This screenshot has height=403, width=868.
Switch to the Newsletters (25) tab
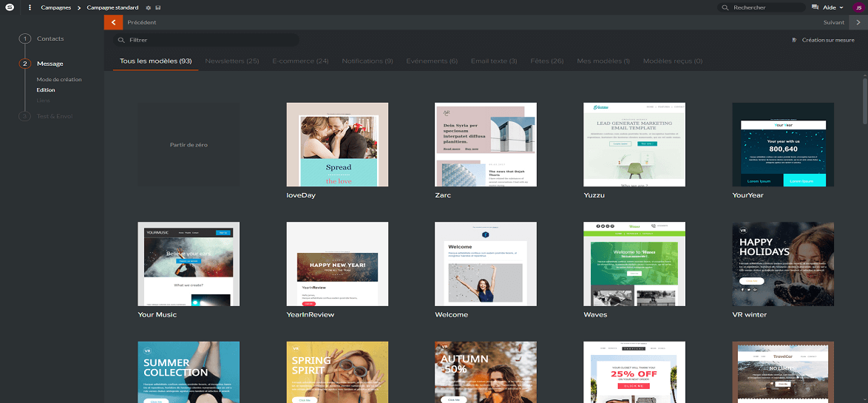pyautogui.click(x=231, y=61)
